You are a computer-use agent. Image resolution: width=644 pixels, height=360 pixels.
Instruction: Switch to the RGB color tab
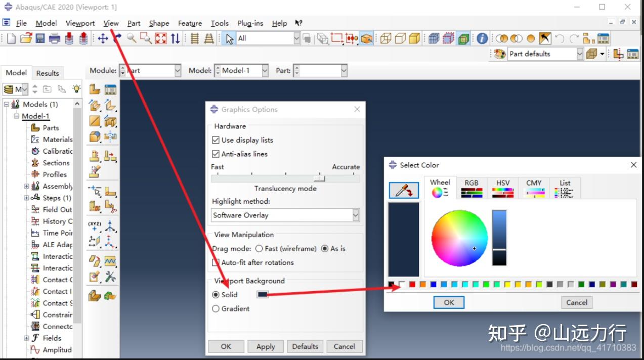(471, 188)
